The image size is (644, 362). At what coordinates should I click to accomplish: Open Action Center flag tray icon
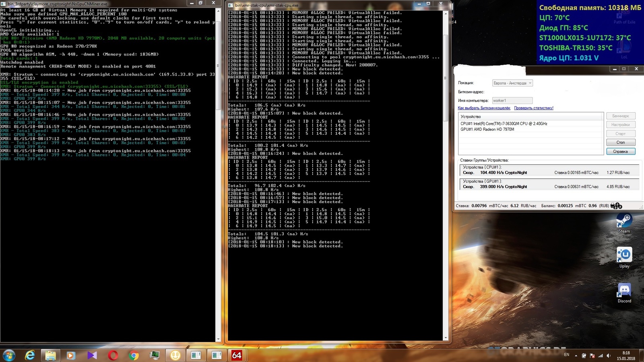592,356
